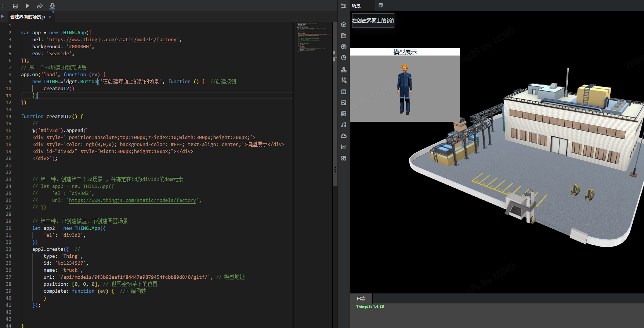Expand the file list side panel arrow
644x328 pixels.
[x=3, y=17]
